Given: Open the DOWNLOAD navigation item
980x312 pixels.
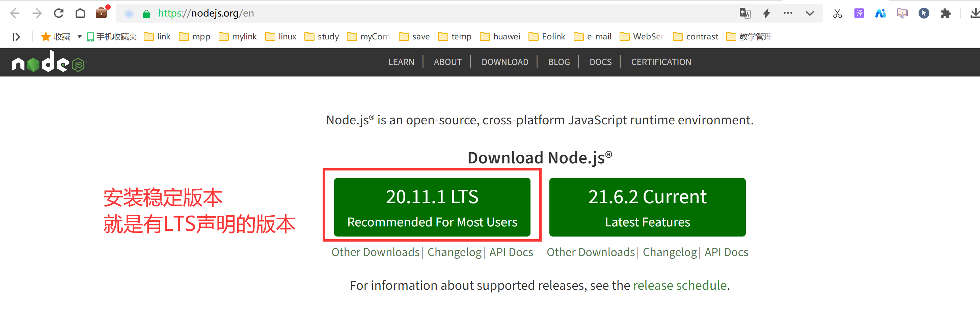Looking at the screenshot, I should 505,62.
